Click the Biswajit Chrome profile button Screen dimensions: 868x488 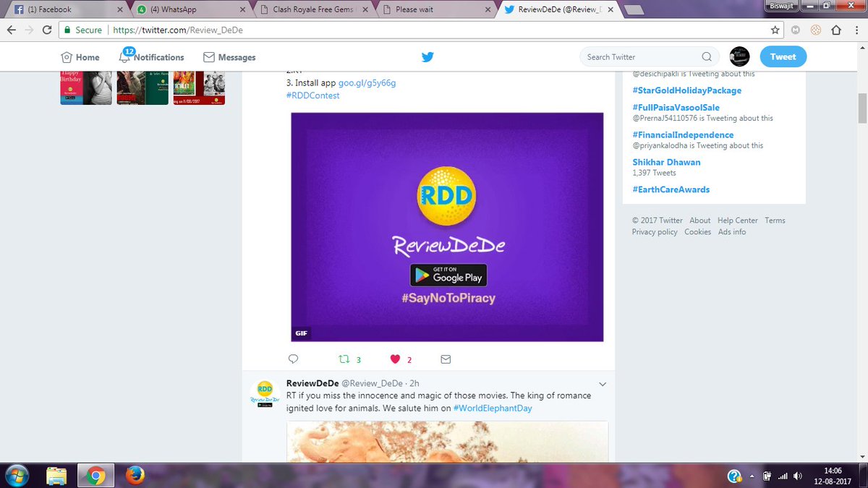click(783, 4)
